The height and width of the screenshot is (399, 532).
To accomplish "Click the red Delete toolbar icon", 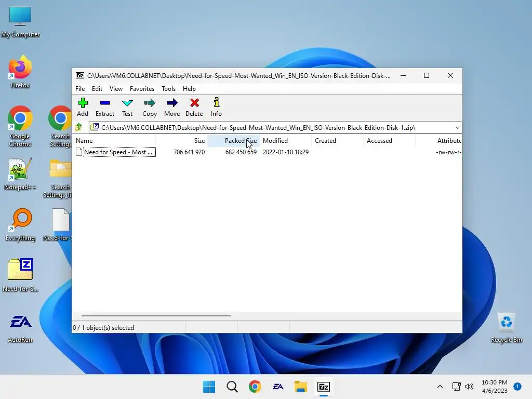I will (x=194, y=107).
